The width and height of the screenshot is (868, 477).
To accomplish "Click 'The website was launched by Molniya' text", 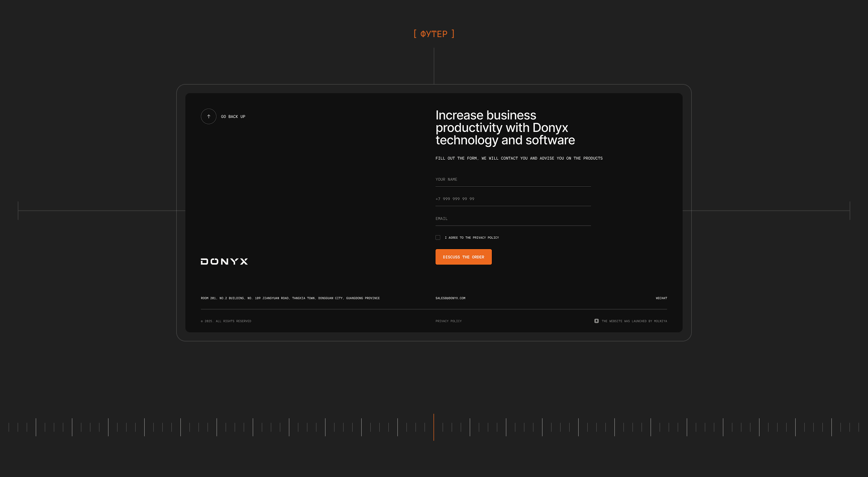I will (634, 321).
